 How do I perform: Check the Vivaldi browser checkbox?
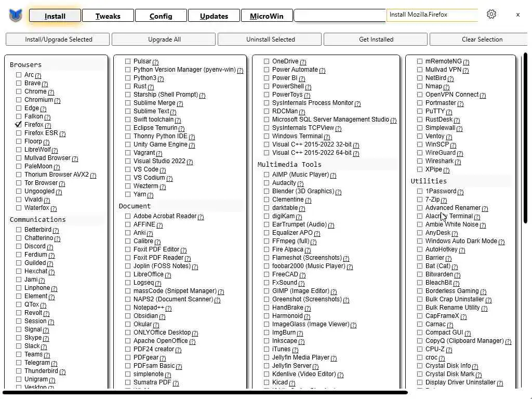click(x=19, y=199)
